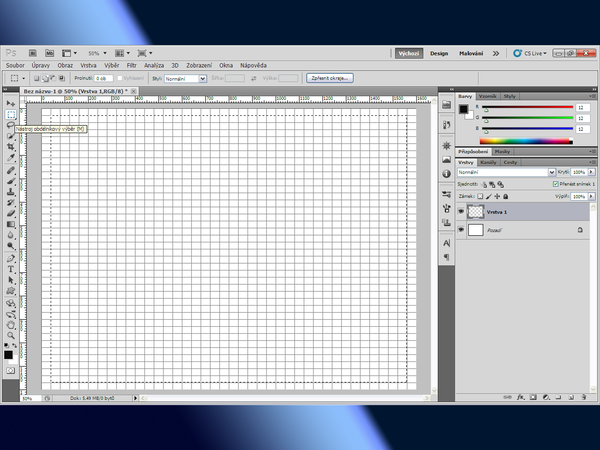Choose the Pen tool
The width and height of the screenshot is (600, 450).
click(x=11, y=258)
